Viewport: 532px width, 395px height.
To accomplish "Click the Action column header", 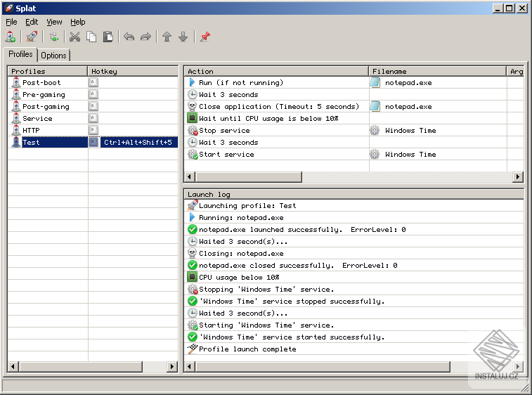I will click(x=276, y=71).
